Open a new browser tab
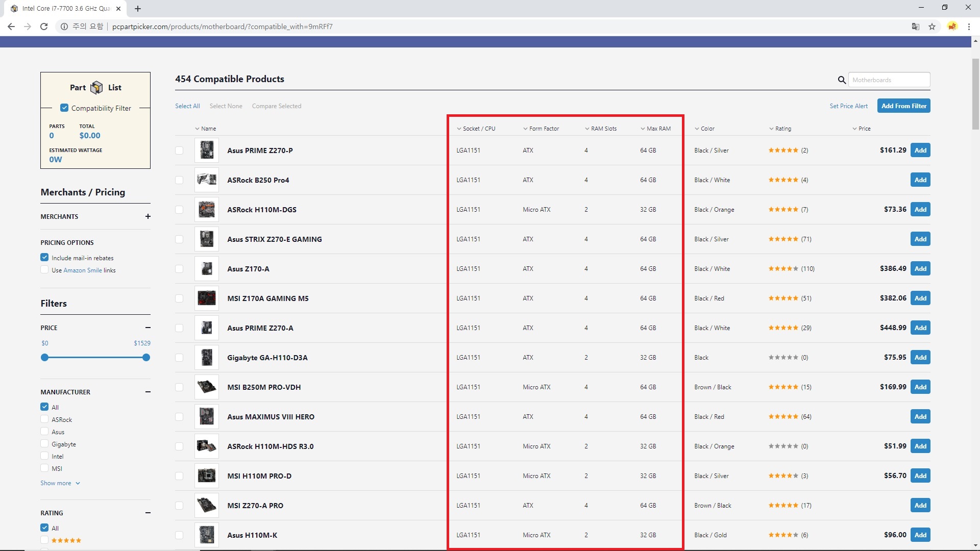Viewport: 980px width, 551px height. click(138, 9)
